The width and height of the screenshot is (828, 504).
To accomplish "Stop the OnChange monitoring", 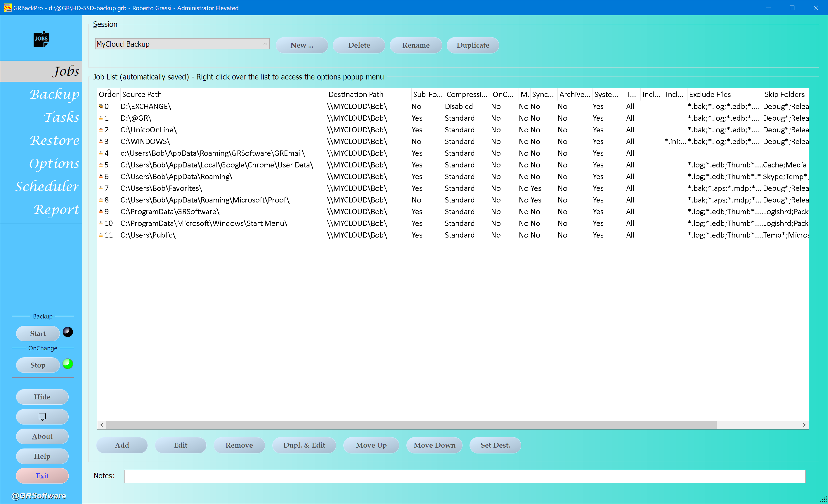I will [38, 365].
